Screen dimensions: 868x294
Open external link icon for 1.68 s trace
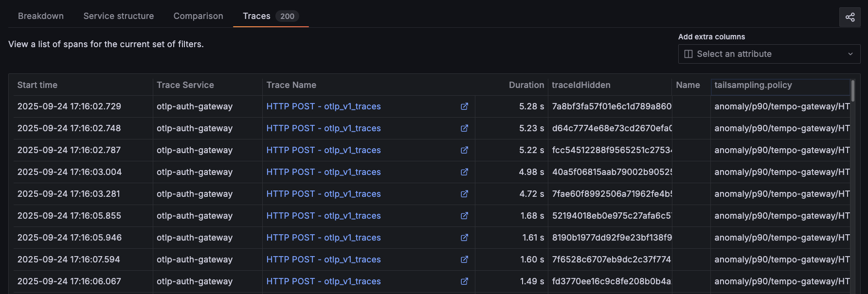[x=464, y=216]
